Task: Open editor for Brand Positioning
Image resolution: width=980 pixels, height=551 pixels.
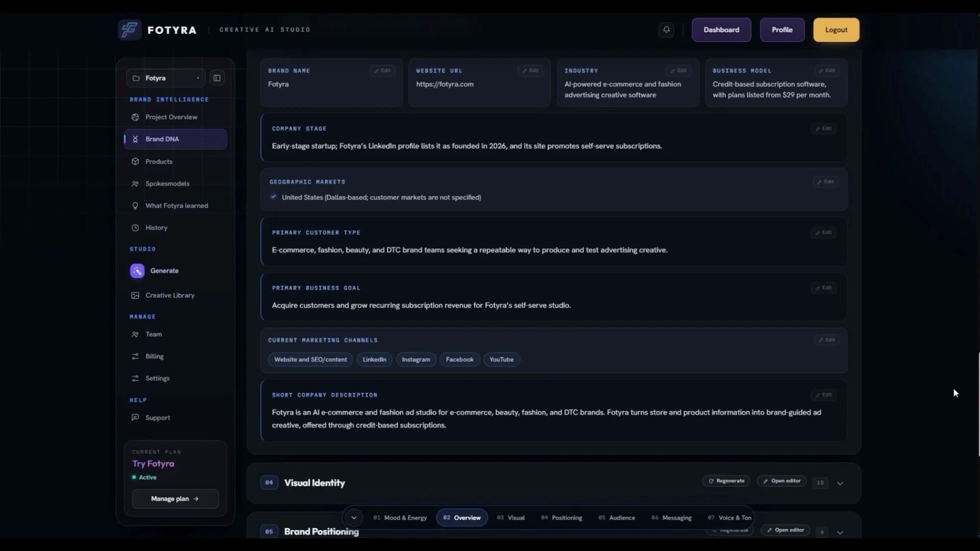Action: pos(785,530)
